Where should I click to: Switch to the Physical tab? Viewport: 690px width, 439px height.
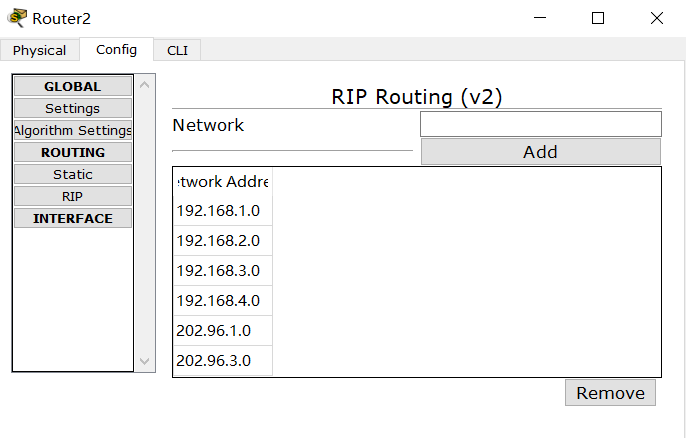pyautogui.click(x=40, y=50)
